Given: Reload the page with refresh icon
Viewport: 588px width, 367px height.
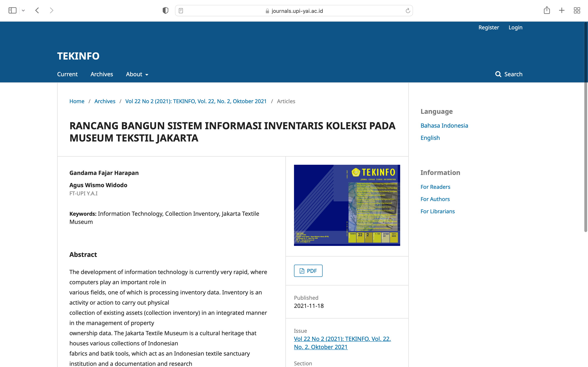Looking at the screenshot, I should point(408,11).
